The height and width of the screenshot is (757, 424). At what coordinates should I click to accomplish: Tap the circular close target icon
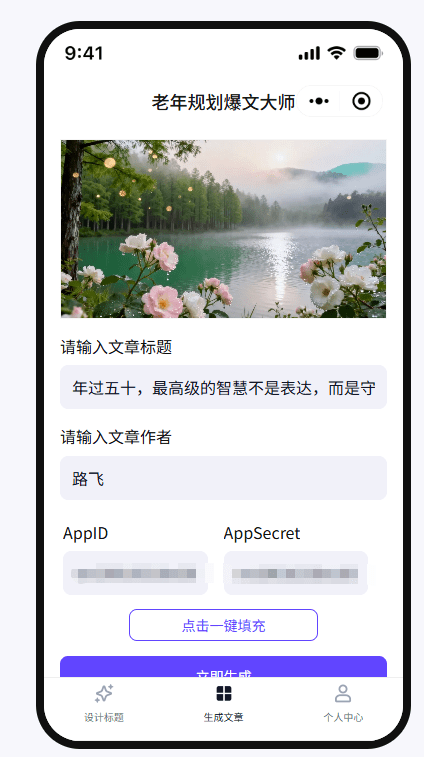pyautogui.click(x=361, y=101)
